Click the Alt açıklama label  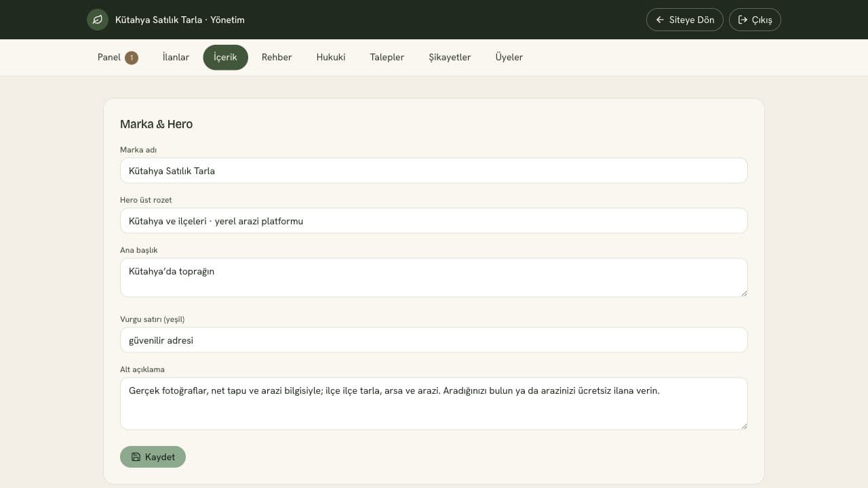pyautogui.click(x=142, y=369)
